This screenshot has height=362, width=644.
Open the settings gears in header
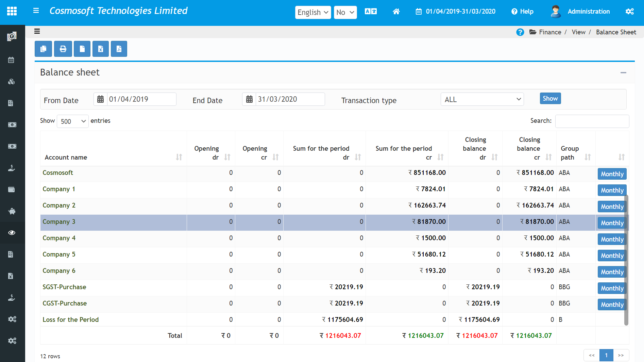click(629, 12)
